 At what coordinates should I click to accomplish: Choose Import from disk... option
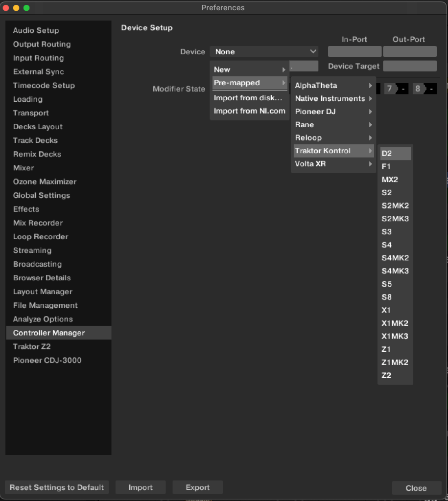[249, 98]
